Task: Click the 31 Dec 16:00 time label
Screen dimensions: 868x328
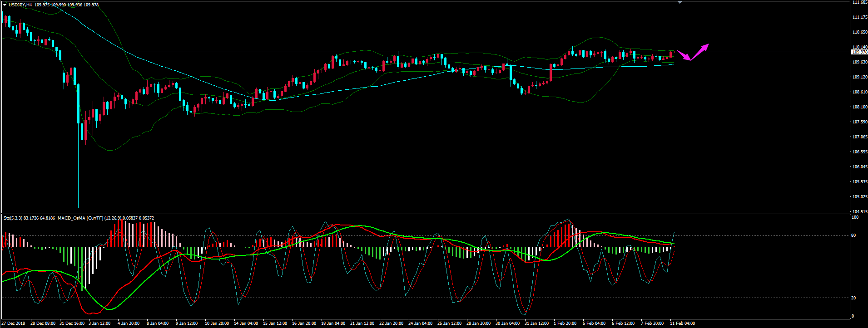Action: [x=72, y=323]
